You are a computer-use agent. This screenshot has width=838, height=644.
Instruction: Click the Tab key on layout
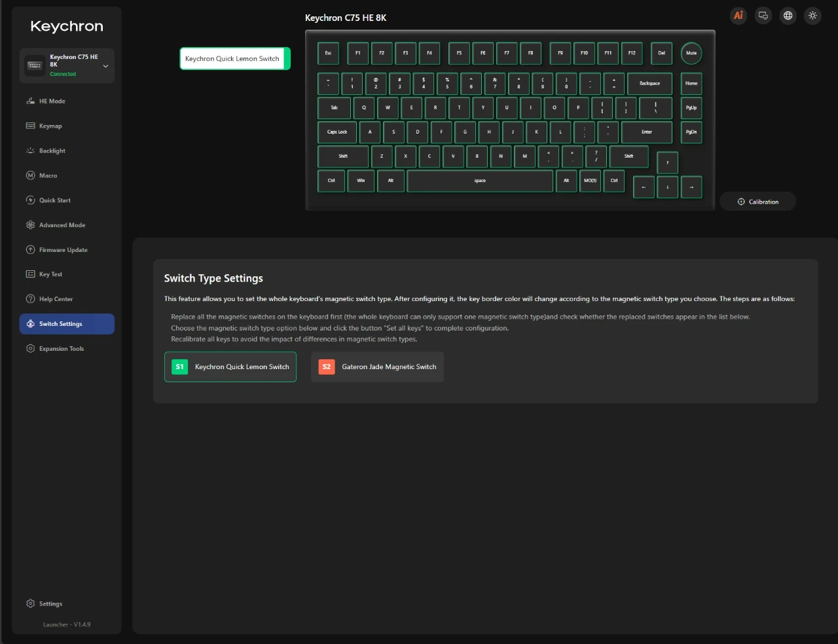(334, 108)
